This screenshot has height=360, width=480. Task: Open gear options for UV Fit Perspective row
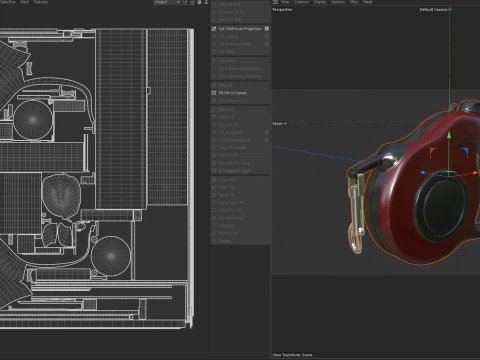tap(267, 140)
